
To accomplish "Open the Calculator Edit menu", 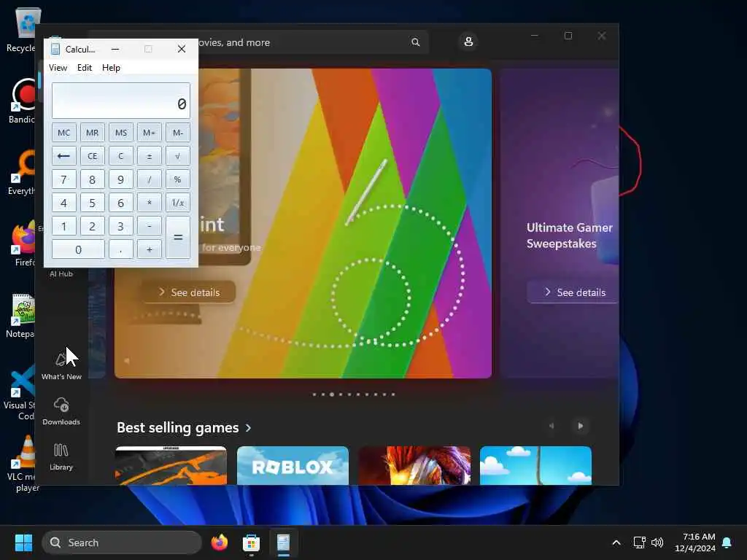I will [85, 68].
